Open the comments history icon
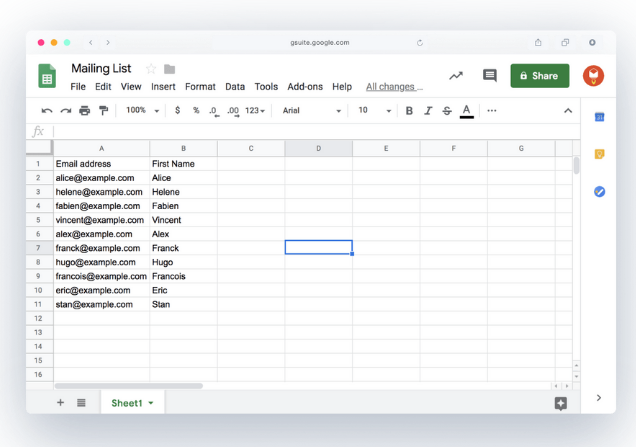This screenshot has width=636, height=447. pyautogui.click(x=489, y=76)
